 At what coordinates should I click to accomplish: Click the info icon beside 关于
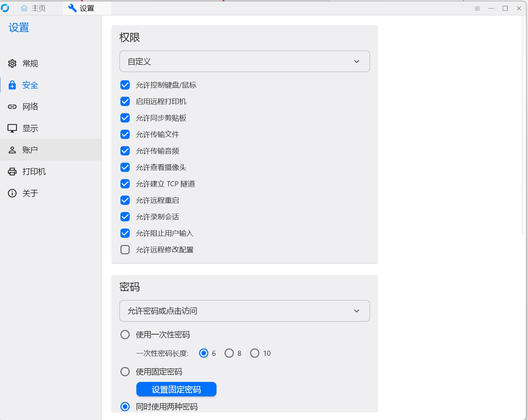(12, 193)
